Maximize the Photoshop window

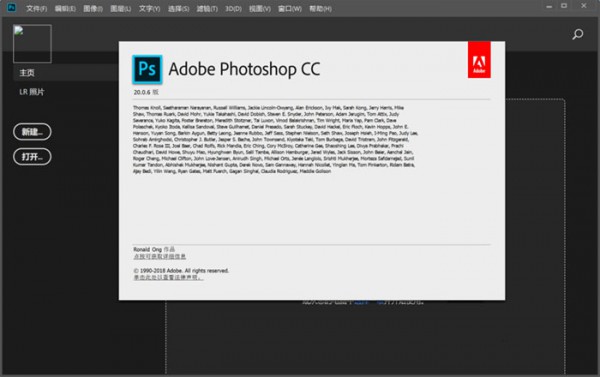[x=564, y=6]
